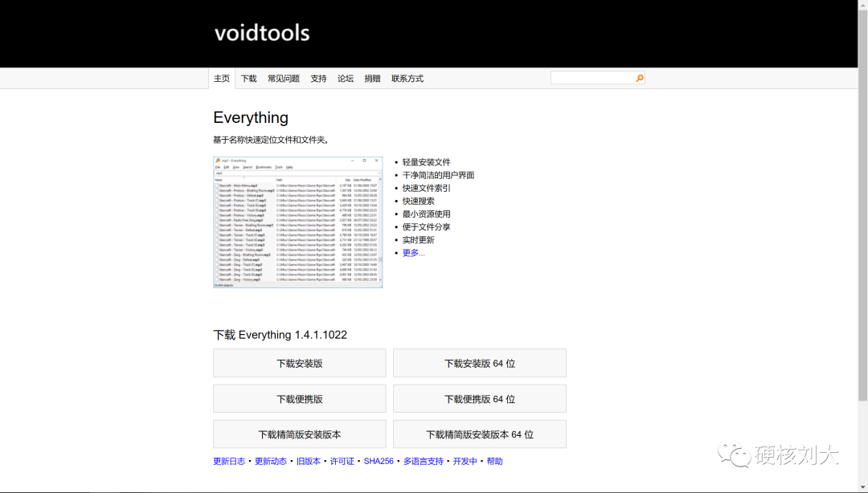This screenshot has height=493, width=868.
Task: Click the orange search magnifier icon
Action: (x=640, y=78)
